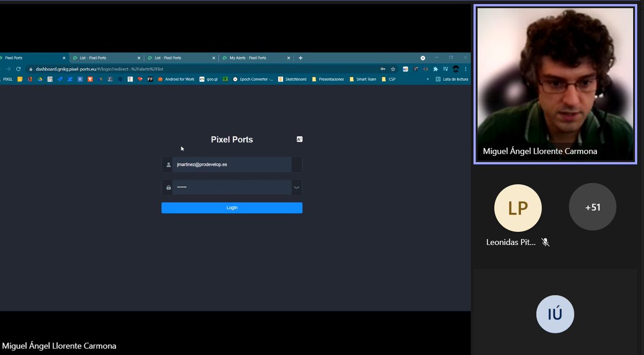The height and width of the screenshot is (355, 644).
Task: Open the media control icon in toolbar
Action: (x=445, y=69)
